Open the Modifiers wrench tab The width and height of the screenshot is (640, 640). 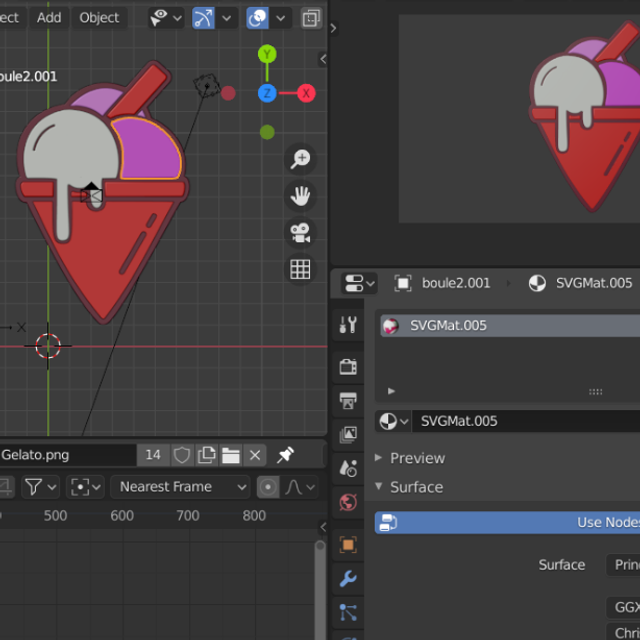(x=348, y=578)
